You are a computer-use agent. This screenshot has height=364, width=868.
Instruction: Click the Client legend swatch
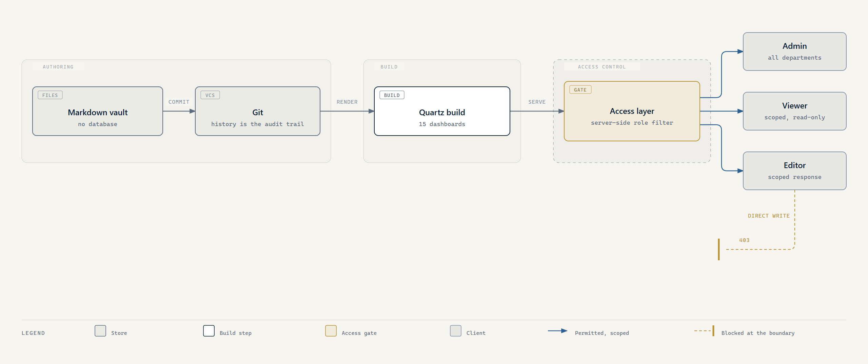(456, 331)
